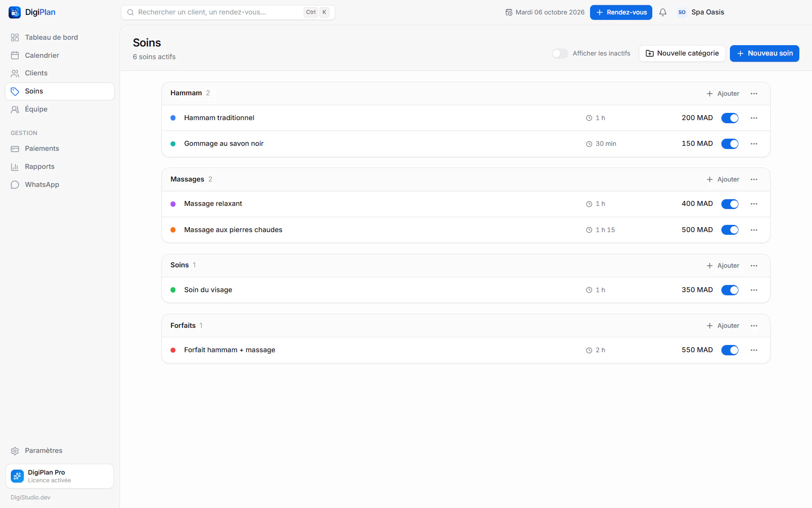Go to Tableau de bord

point(60,37)
